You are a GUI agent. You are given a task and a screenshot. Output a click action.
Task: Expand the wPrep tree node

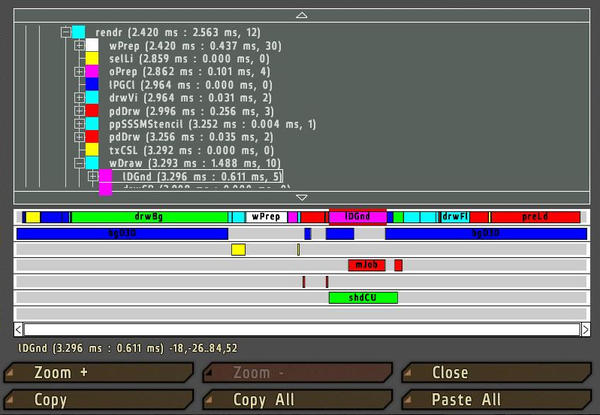(80, 46)
